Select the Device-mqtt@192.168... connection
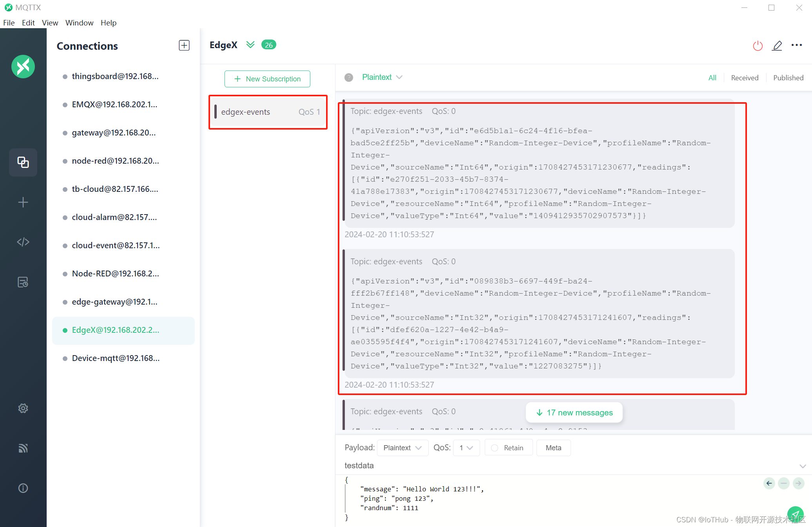The width and height of the screenshot is (812, 527). [x=123, y=358]
